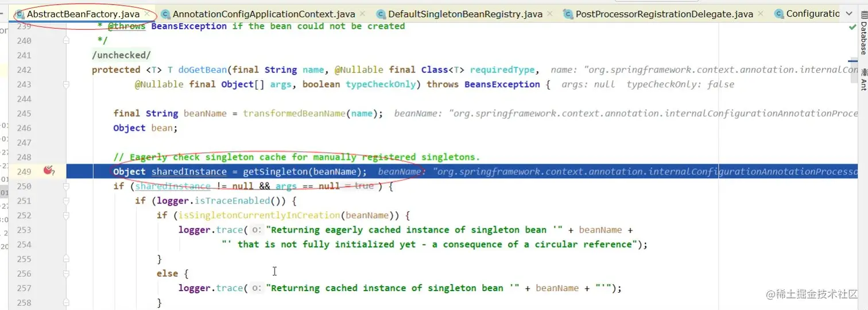Close the DefaultSingletonBeanRegistry.java tab
This screenshot has width=868, height=310.
pyautogui.click(x=549, y=14)
